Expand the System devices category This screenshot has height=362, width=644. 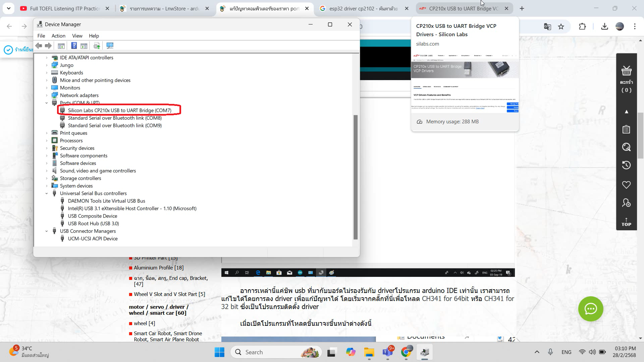click(47, 186)
